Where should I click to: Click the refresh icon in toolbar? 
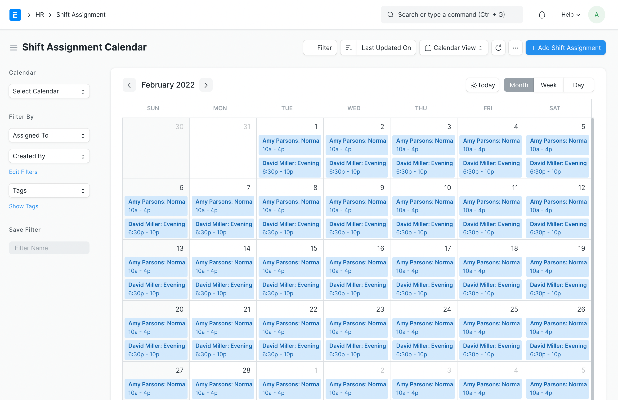coord(498,47)
